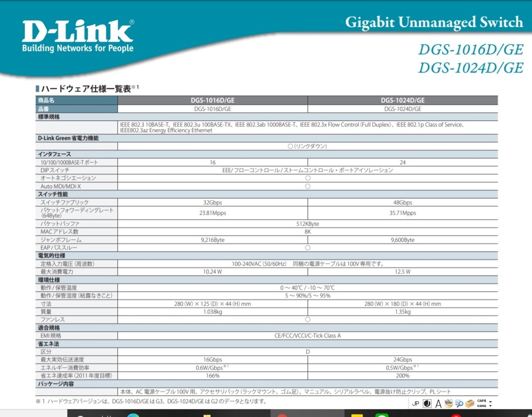Viewport: 532px width, 417px height.
Task: Click the CE/FCC/VCCI/C-Tick Class A value
Action: click(308, 336)
